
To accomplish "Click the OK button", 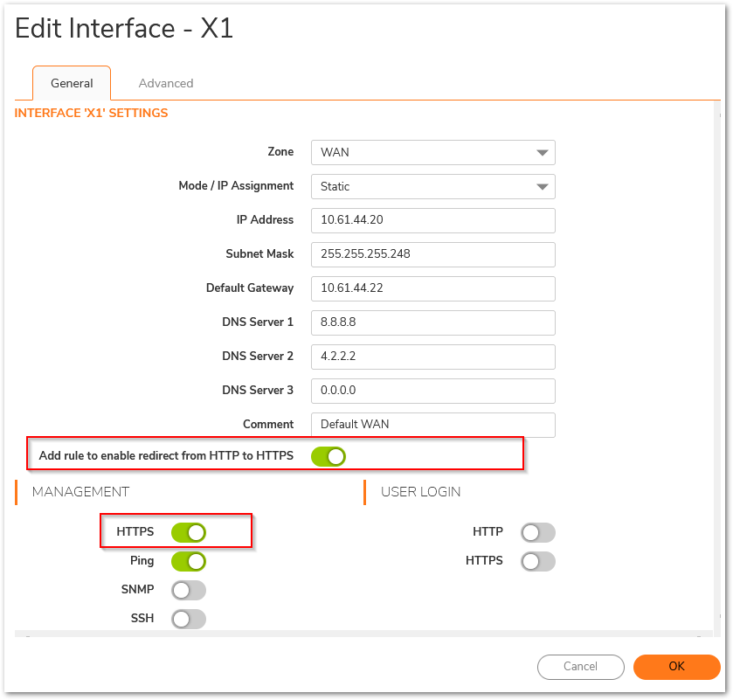I will pos(676,667).
